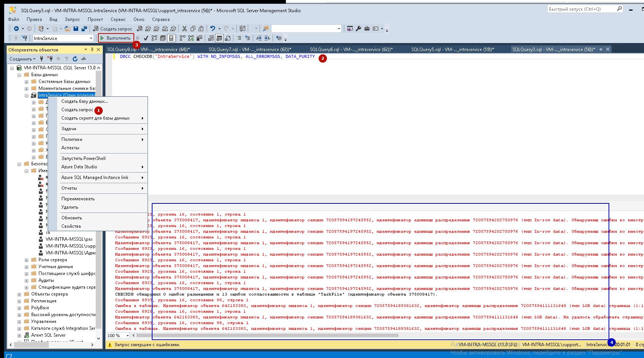This screenshot has width=644, height=358.
Task: Click Activity Monitor icon in Object Explorer
Action: tap(84, 59)
